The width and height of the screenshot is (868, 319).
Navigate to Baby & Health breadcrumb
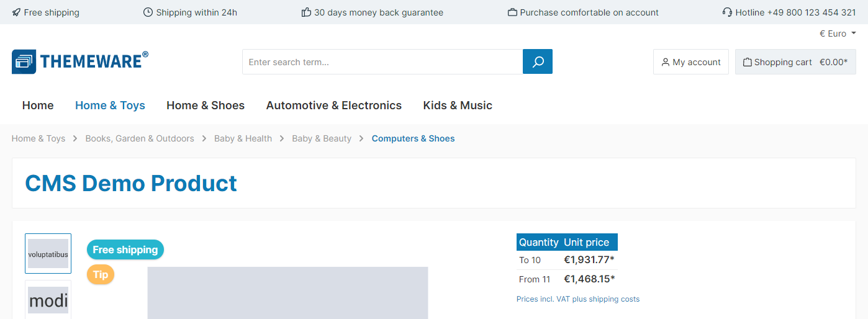[x=243, y=138]
